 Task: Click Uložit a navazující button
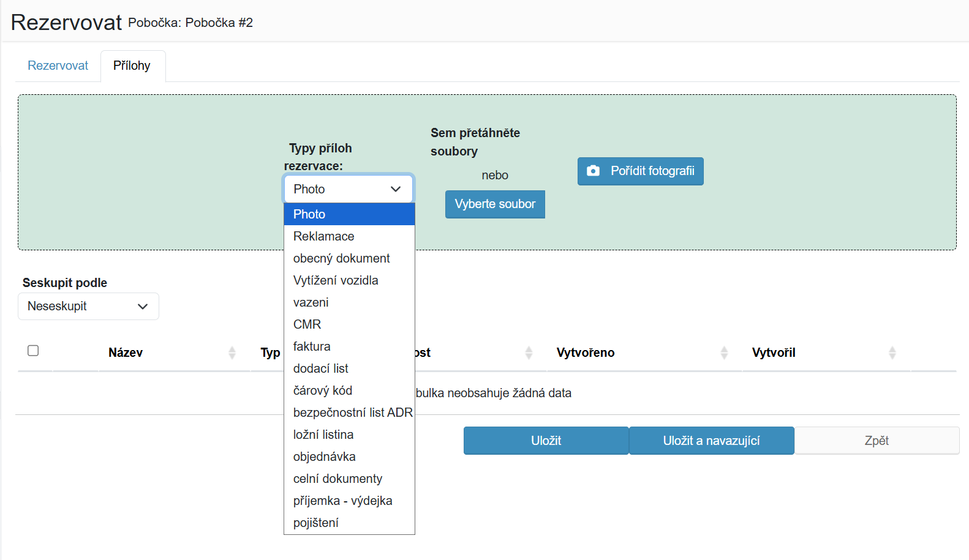click(711, 441)
